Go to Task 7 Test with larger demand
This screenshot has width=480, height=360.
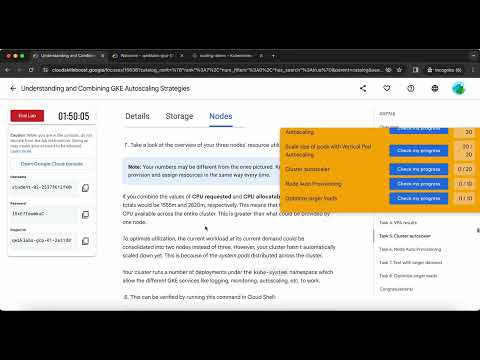[411, 262]
